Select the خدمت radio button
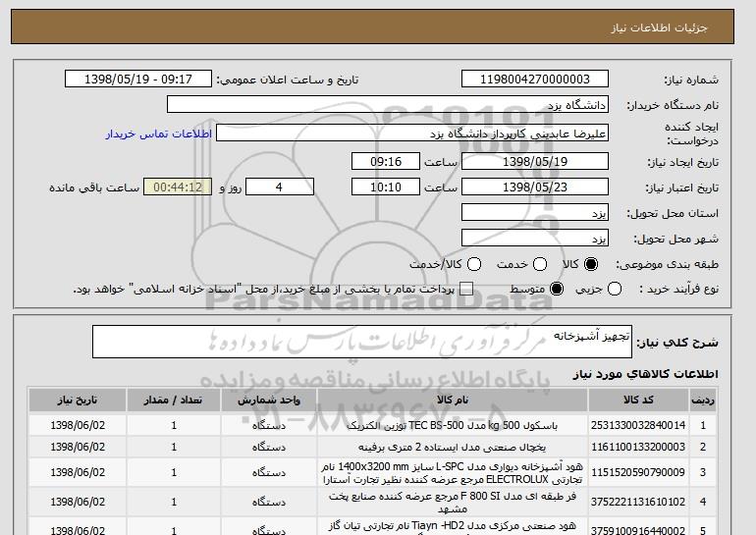This screenshot has height=535, width=756. point(540,264)
